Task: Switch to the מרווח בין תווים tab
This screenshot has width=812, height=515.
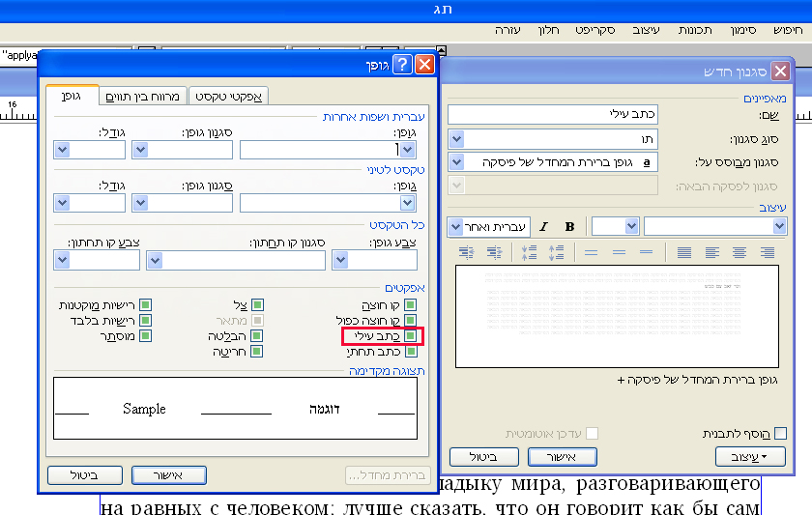Action: point(142,97)
